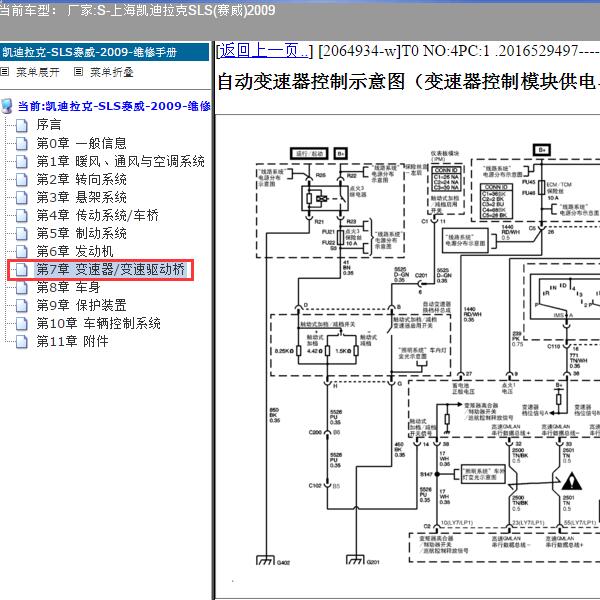Click the page icon next to 第9章
The width and height of the screenshot is (600, 600).
22,305
